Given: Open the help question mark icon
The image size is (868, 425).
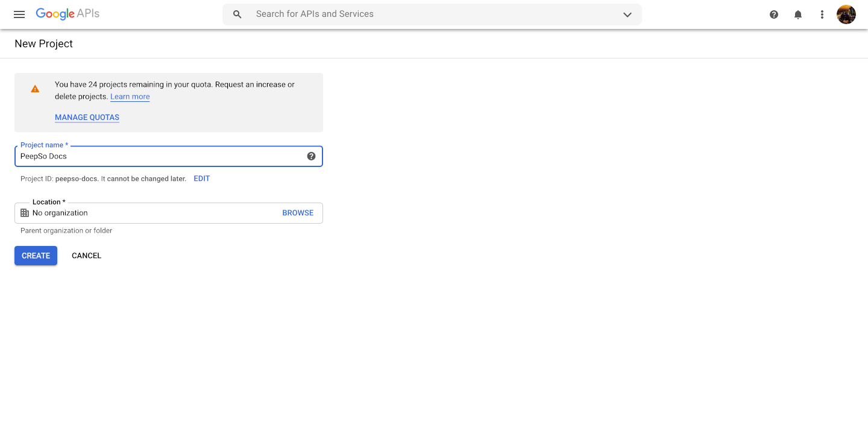Looking at the screenshot, I should [x=774, y=14].
